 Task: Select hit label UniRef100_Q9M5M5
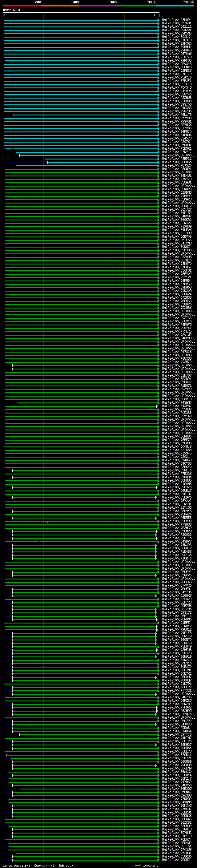point(176,33)
